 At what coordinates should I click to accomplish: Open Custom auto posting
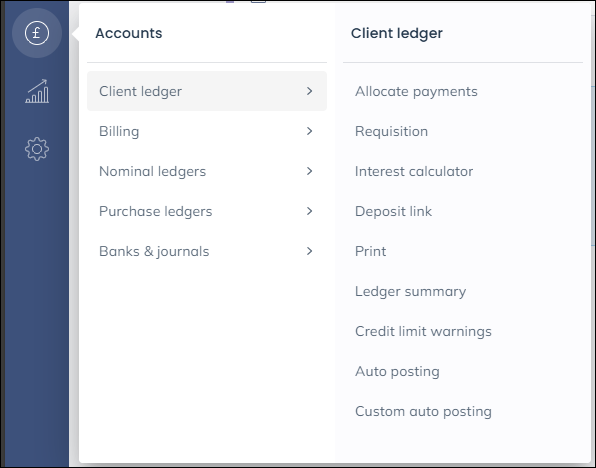click(423, 411)
